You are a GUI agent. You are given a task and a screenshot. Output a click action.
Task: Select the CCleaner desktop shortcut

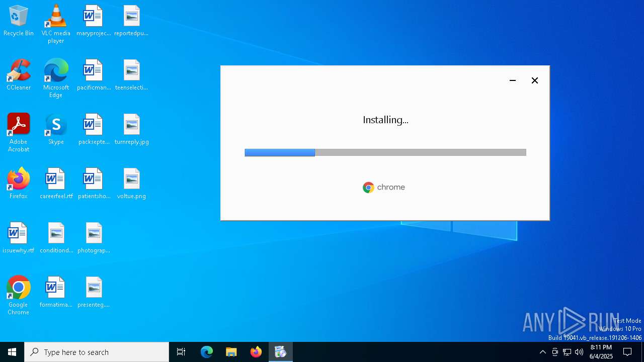point(19,75)
